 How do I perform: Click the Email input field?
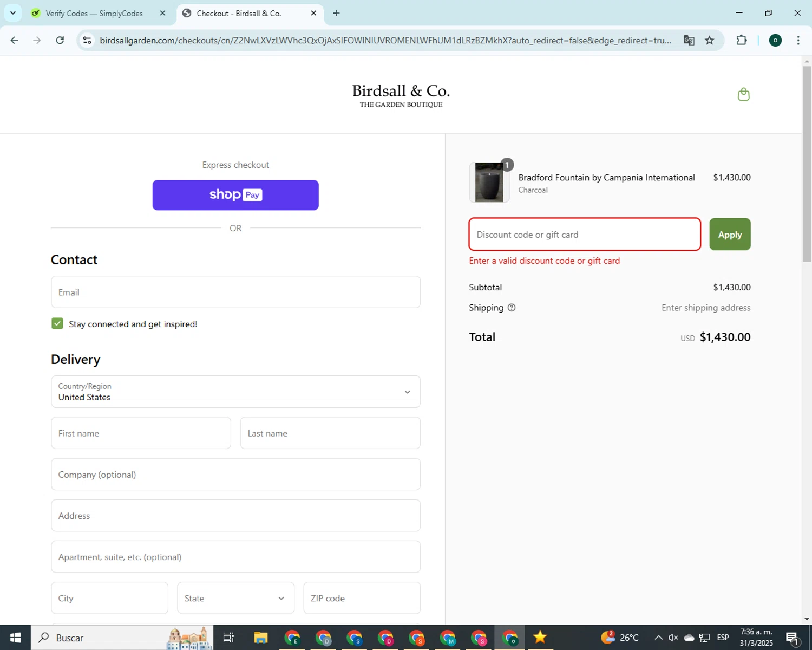[x=235, y=292]
